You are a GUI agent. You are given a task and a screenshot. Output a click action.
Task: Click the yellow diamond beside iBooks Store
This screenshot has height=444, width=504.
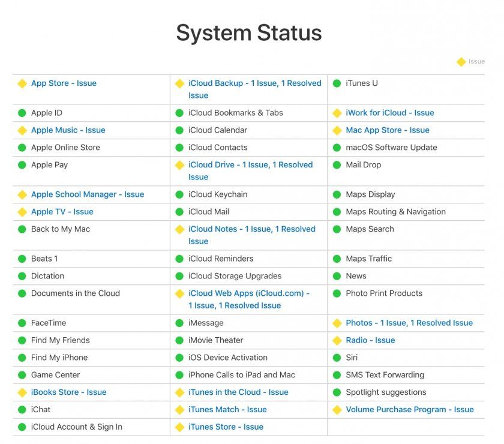(22, 392)
